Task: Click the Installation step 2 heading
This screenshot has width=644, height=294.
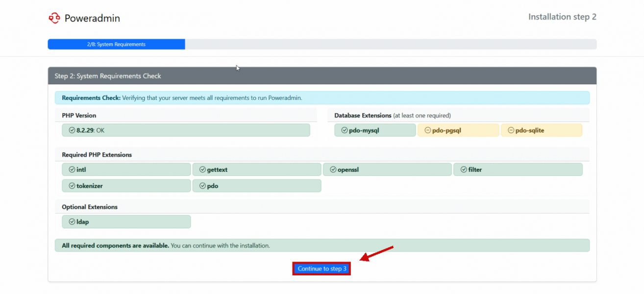Action: [x=562, y=17]
